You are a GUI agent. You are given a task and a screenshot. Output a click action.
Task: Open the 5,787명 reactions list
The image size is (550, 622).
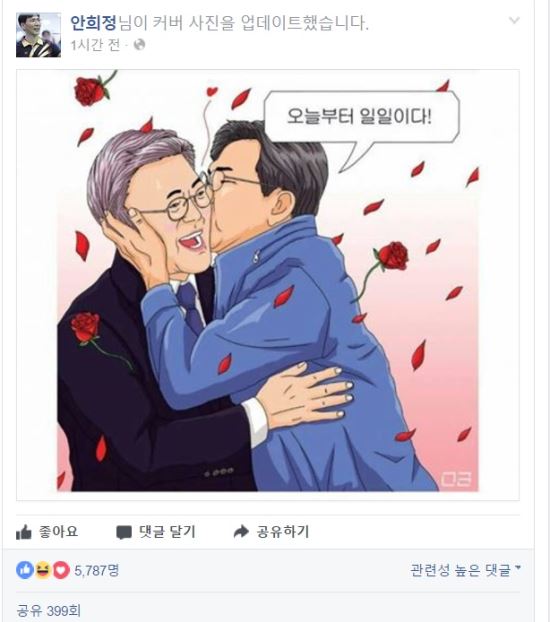click(96, 570)
